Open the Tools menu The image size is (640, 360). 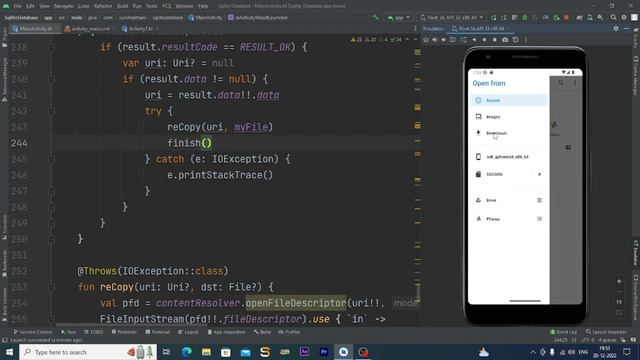pos(151,6)
